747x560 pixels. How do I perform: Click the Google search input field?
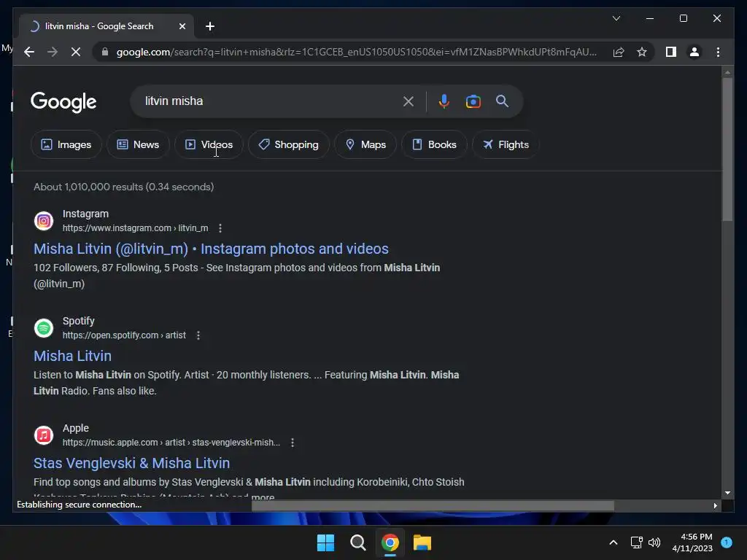[x=269, y=101]
